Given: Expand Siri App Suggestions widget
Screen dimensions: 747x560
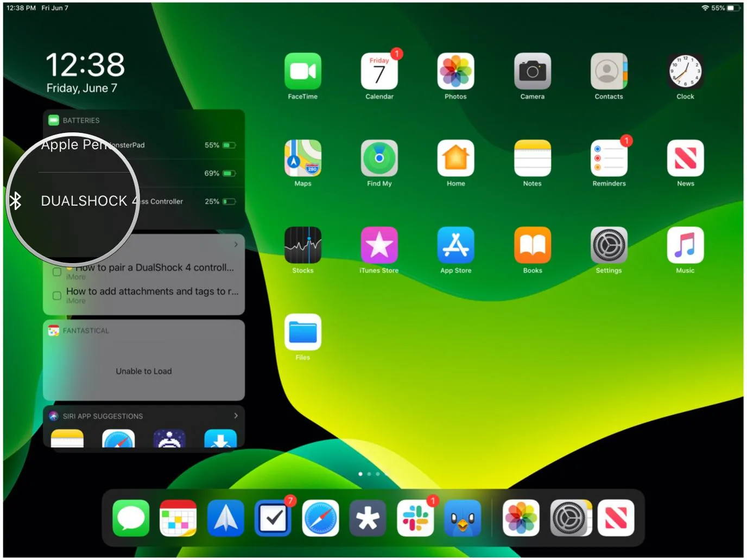Looking at the screenshot, I should click(x=236, y=416).
